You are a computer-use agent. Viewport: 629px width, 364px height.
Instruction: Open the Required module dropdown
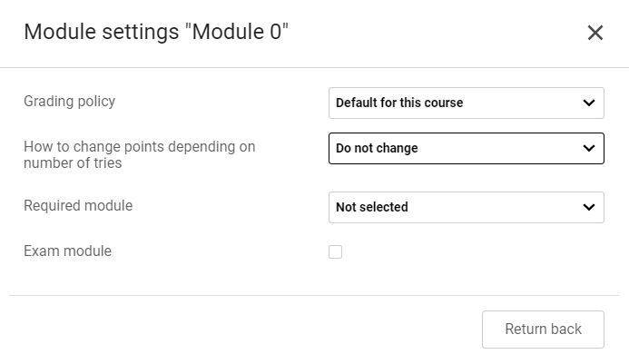[466, 207]
